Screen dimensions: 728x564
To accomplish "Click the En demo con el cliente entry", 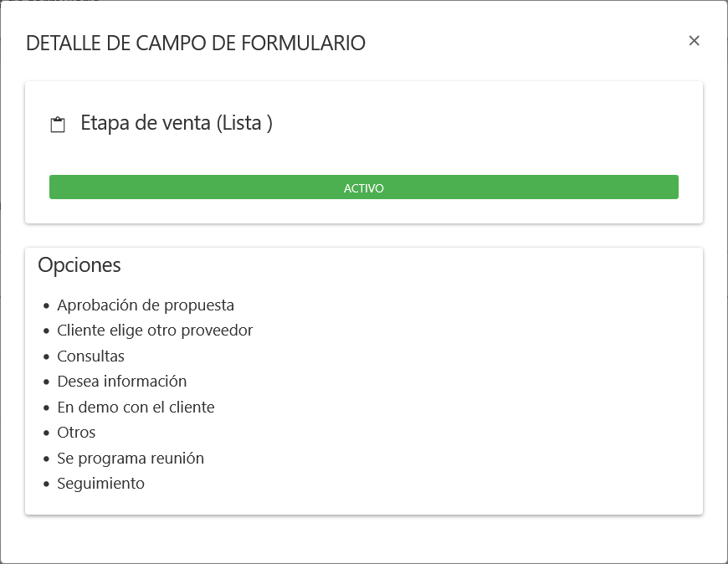I will pos(136,407).
